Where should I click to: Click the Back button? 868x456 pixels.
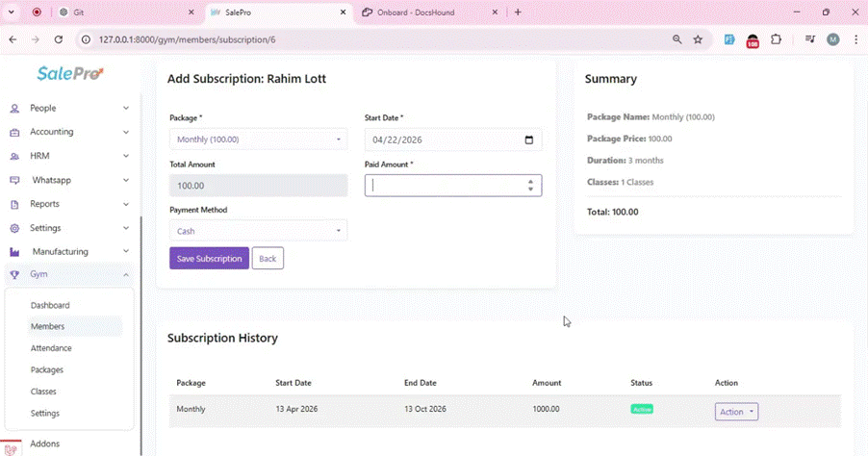pos(268,259)
